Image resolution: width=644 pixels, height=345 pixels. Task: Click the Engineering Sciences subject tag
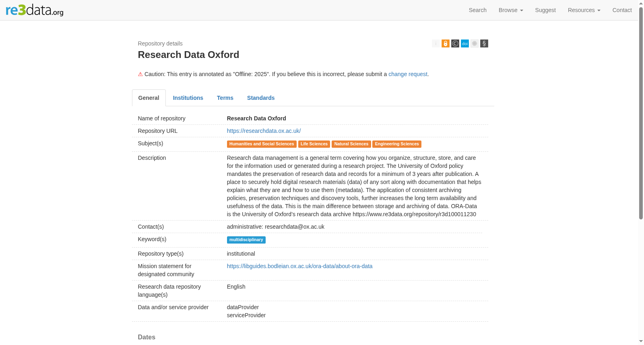coord(397,144)
